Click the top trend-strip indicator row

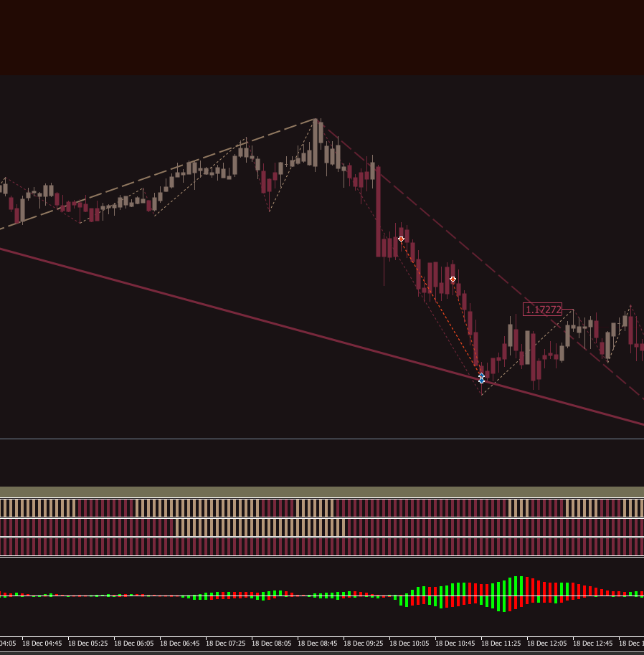(322, 508)
